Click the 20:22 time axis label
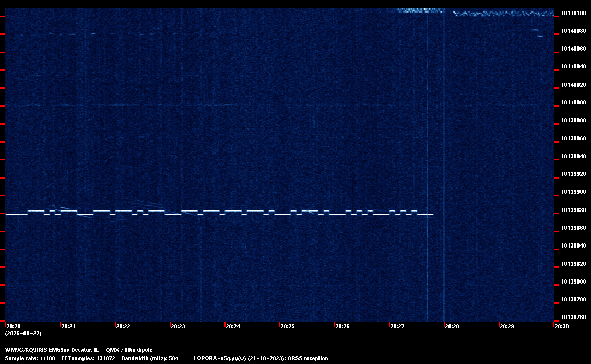This screenshot has height=364, width=591. tap(123, 326)
